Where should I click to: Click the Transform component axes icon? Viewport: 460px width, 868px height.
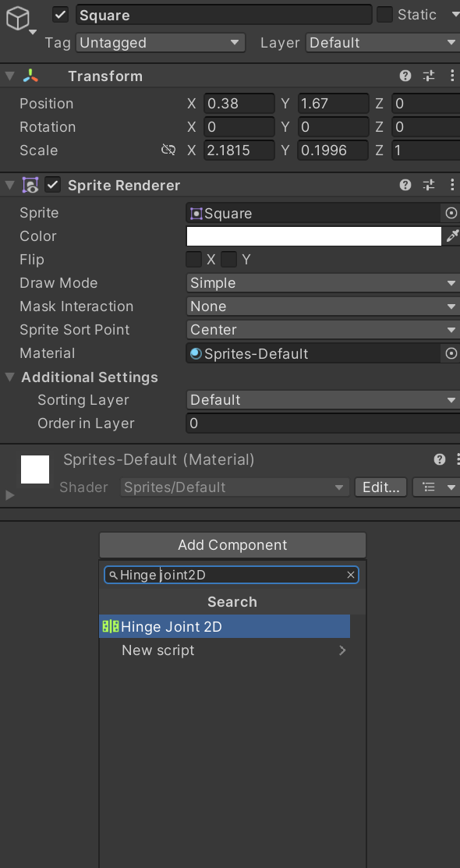[x=30, y=76]
